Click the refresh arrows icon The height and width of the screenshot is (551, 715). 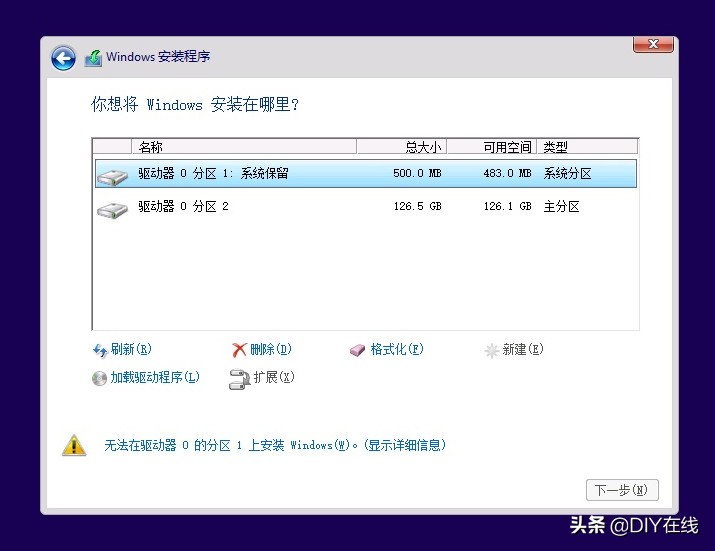pos(100,350)
